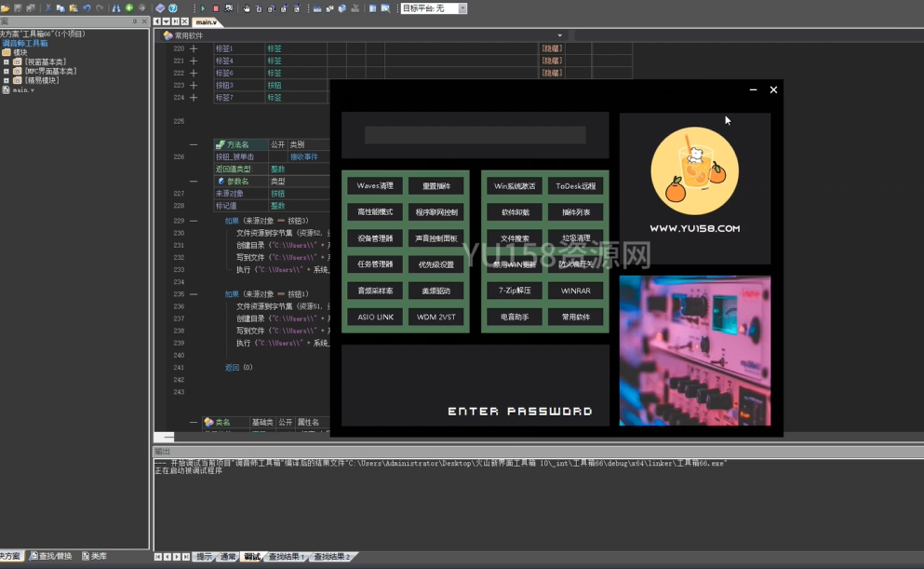924x569 pixels.
Task: Click the Find binoculars icon
Action: coord(114,8)
